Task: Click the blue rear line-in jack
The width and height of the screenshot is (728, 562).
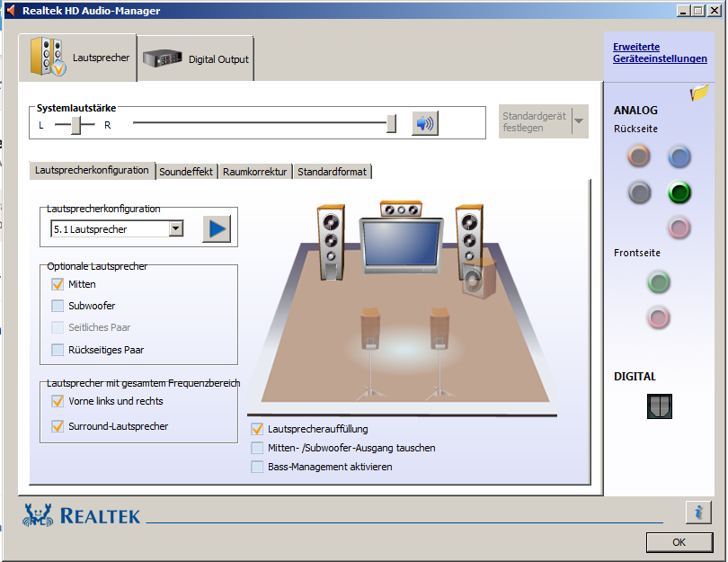Action: pyautogui.click(x=679, y=157)
